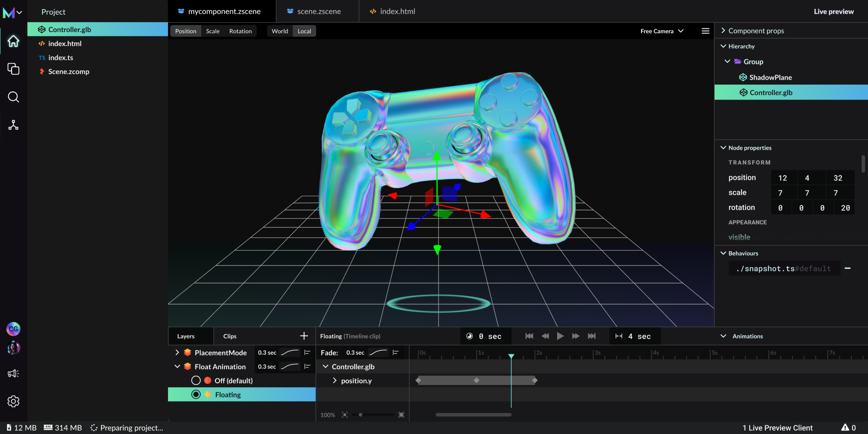This screenshot has height=434, width=868.
Task: Select a keyframe on the position.y track
Action: [x=476, y=380]
